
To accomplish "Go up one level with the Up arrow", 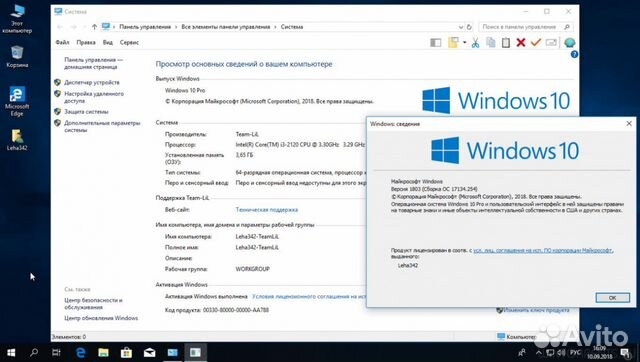I will (94, 27).
